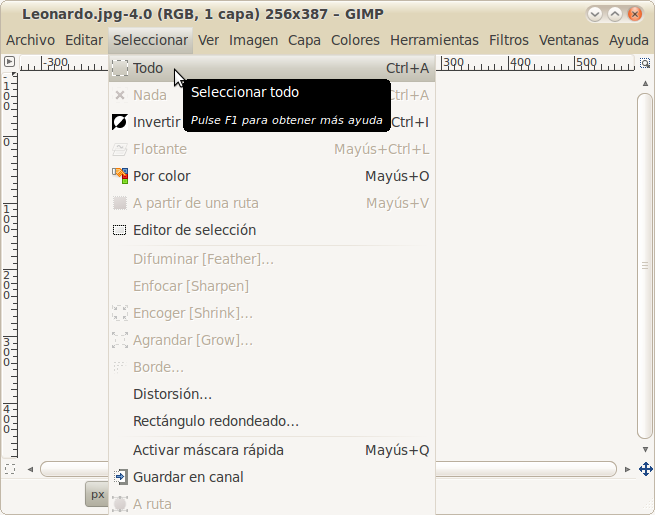Click the image menu arrow at ruler corner
The height and width of the screenshot is (515, 655).
coord(9,62)
